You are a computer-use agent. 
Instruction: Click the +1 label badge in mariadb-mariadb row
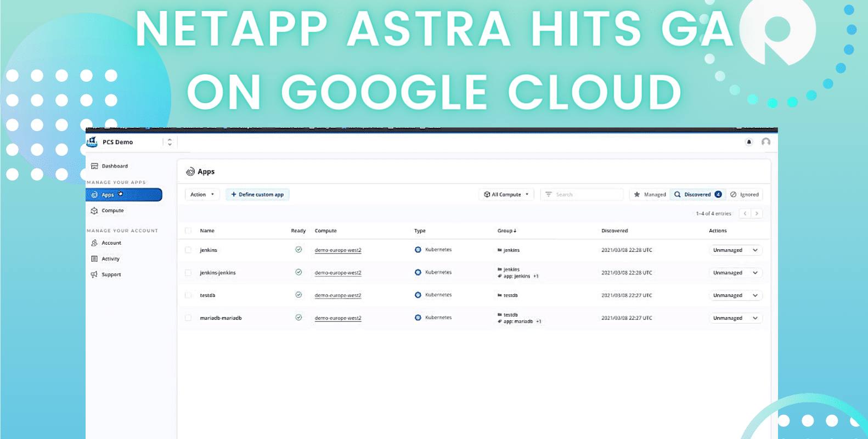click(x=538, y=322)
